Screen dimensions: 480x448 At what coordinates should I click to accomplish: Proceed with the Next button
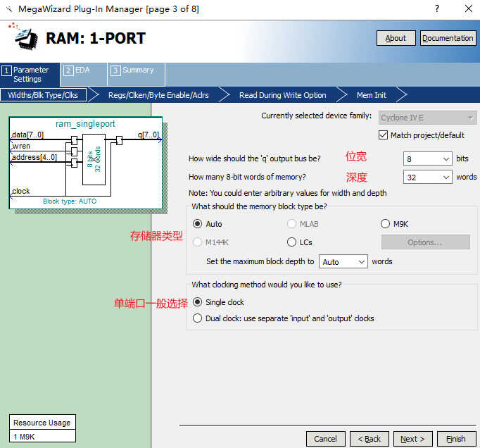(412, 439)
